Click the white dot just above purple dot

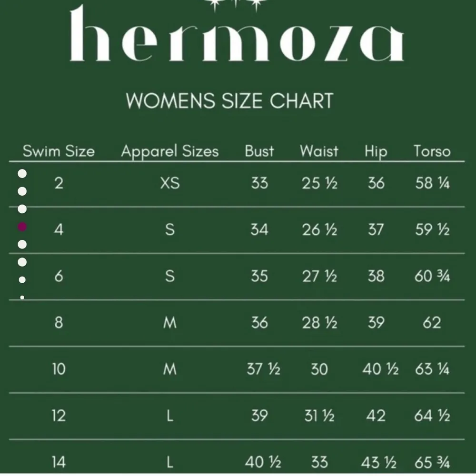[x=22, y=209]
